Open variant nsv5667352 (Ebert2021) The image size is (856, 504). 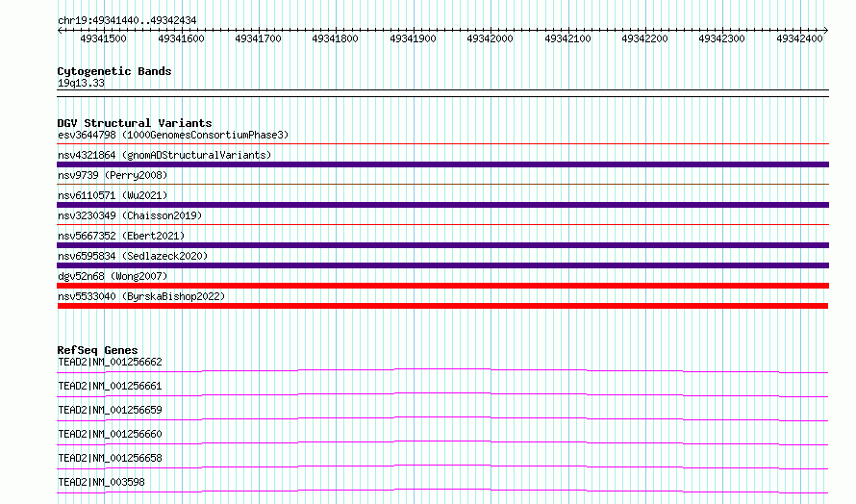click(121, 236)
